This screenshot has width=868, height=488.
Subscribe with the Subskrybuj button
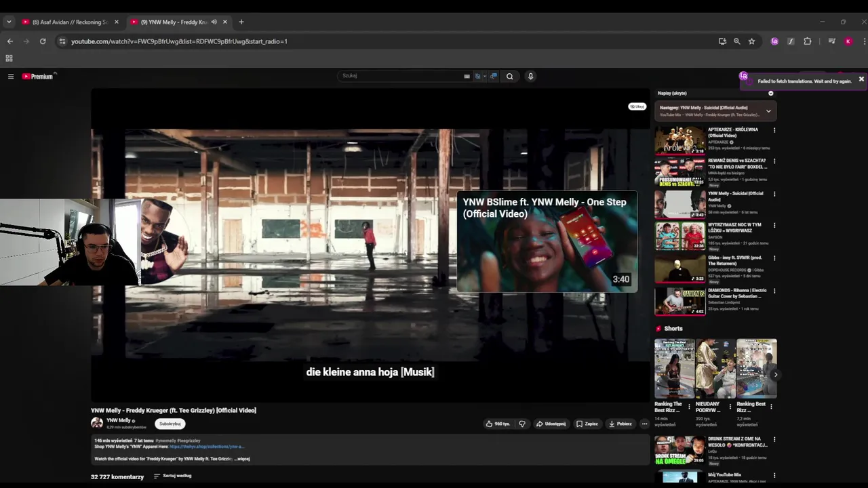(x=170, y=424)
